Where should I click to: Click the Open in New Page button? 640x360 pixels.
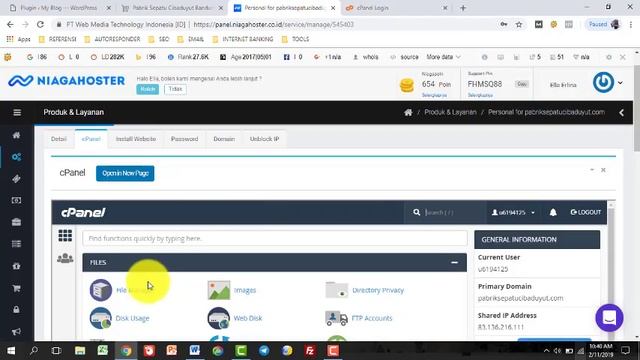coord(125,173)
